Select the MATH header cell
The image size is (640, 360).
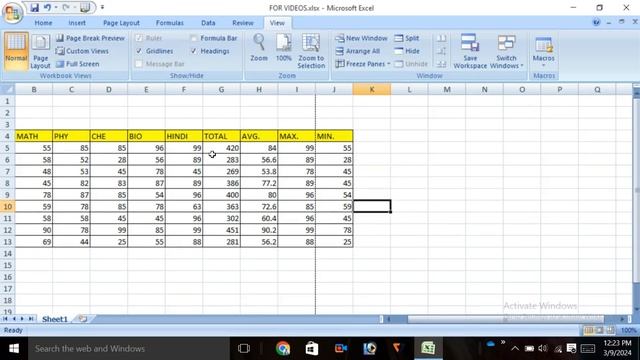click(x=34, y=136)
